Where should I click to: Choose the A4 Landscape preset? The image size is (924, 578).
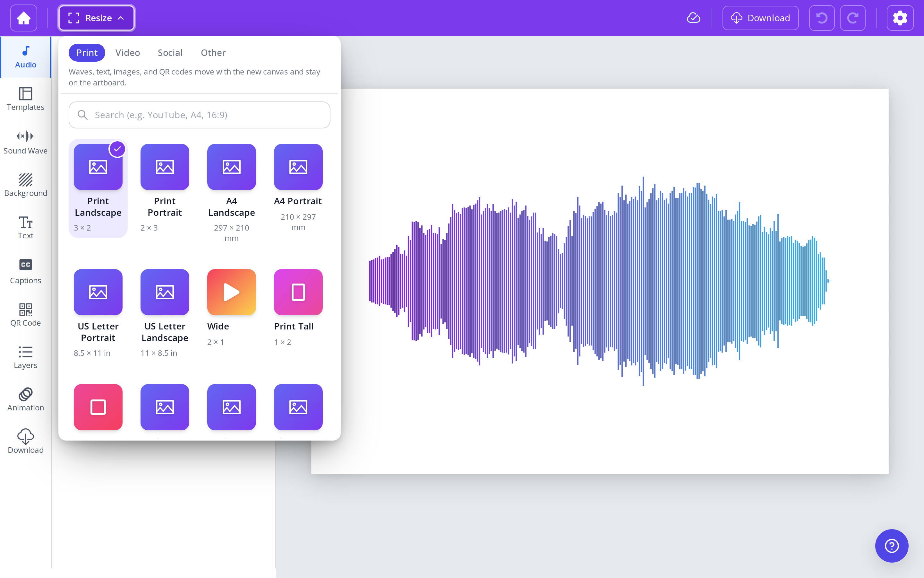click(x=231, y=193)
